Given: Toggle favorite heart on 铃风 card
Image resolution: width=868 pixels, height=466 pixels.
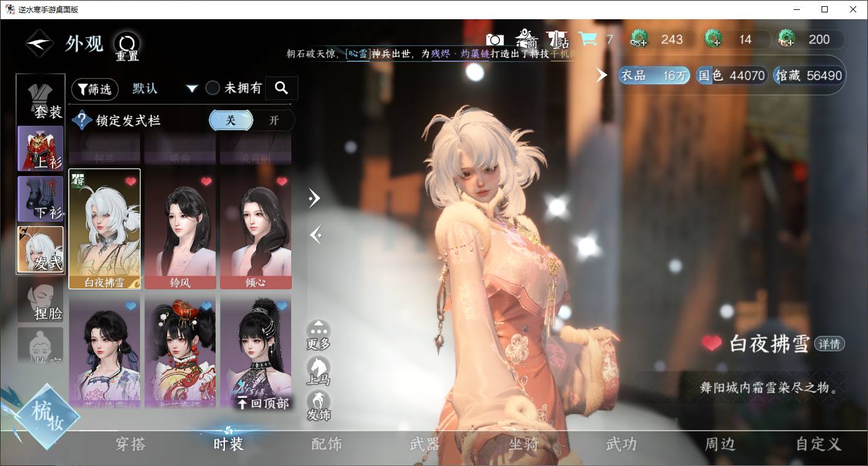Looking at the screenshot, I should (206, 182).
